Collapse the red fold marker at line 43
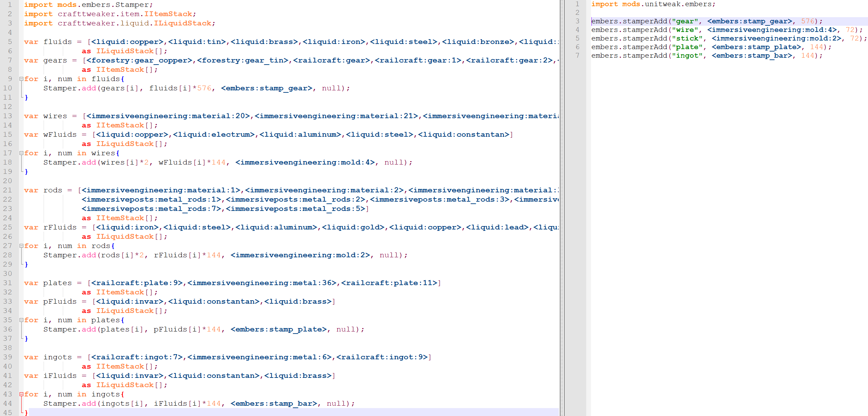This screenshot has width=868, height=416. (x=21, y=394)
